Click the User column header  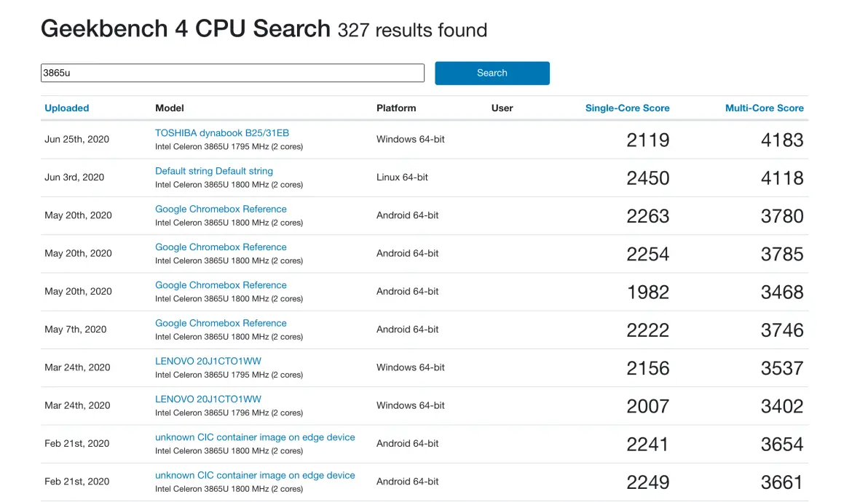coord(502,108)
